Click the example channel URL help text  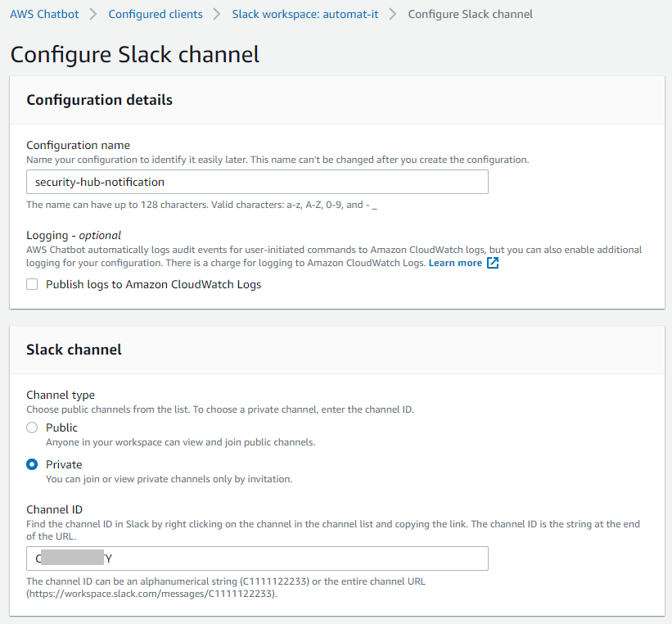[x=226, y=587]
